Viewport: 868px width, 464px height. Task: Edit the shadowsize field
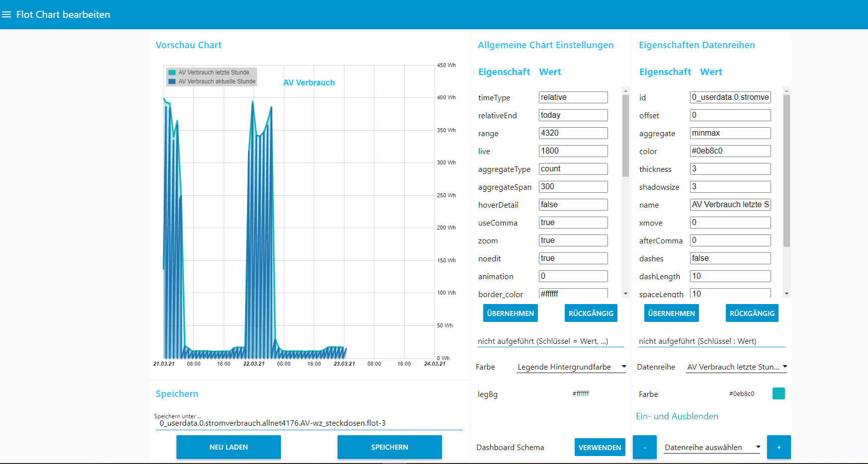pos(730,187)
